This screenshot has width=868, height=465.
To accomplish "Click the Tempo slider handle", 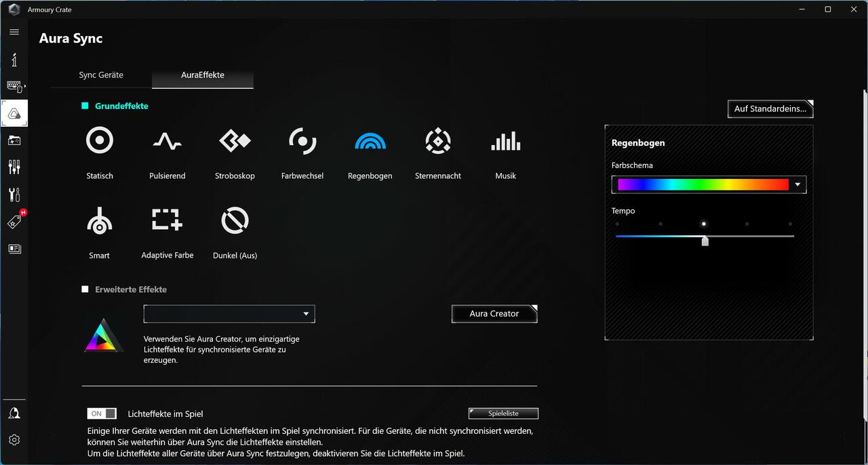I will 705,241.
